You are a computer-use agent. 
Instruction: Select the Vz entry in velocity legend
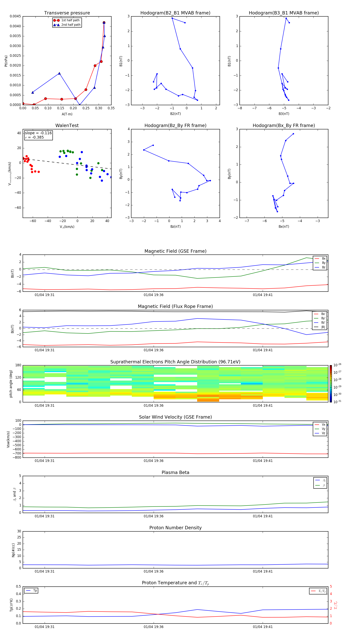320,433
